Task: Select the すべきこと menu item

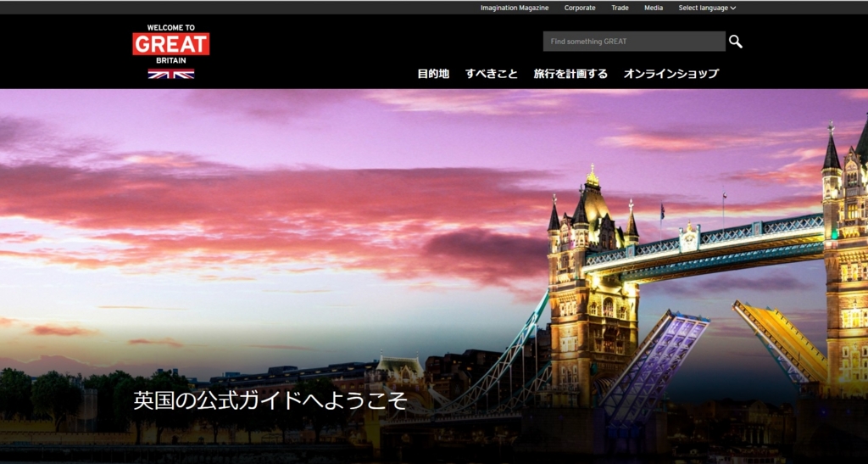Action: pyautogui.click(x=491, y=74)
